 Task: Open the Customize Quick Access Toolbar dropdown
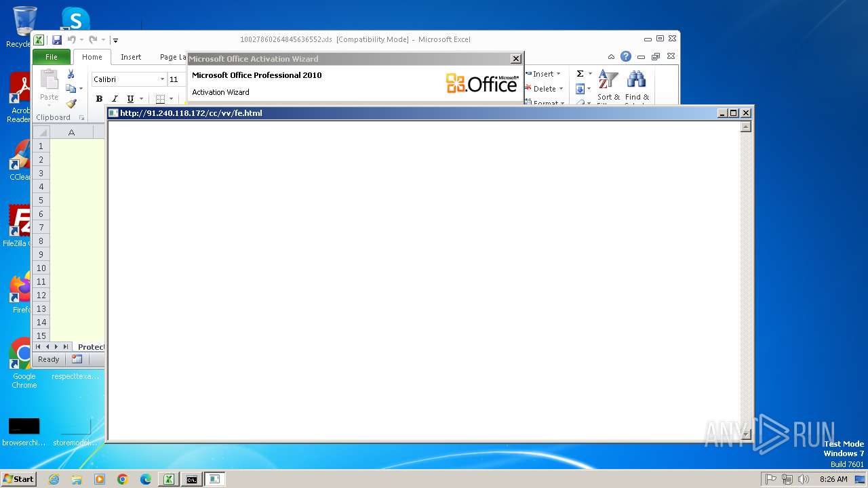(115, 41)
